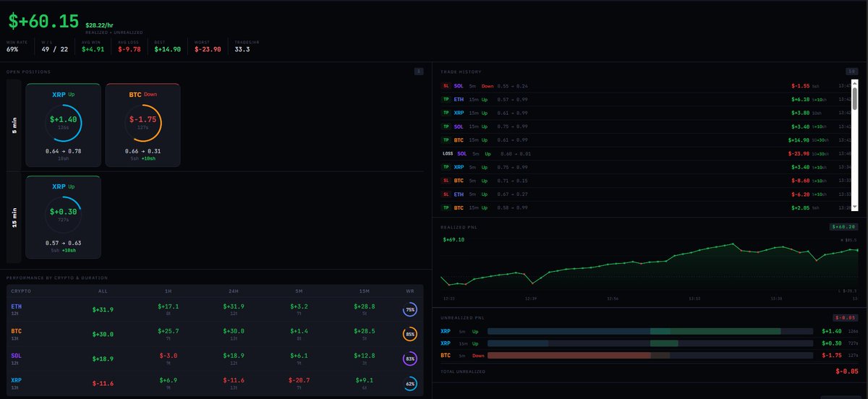Click the $28.22/hr rate value
Screen dimensions: 868x399
coord(100,25)
